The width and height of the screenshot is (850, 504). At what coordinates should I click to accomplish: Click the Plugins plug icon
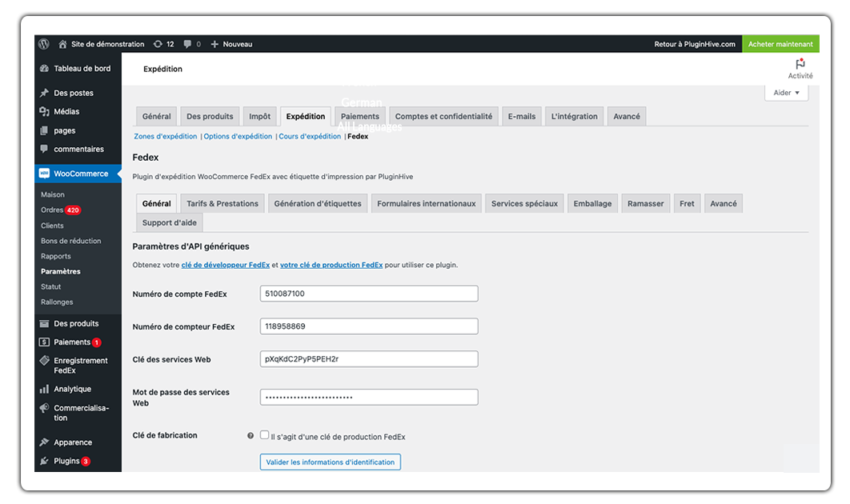click(45, 461)
